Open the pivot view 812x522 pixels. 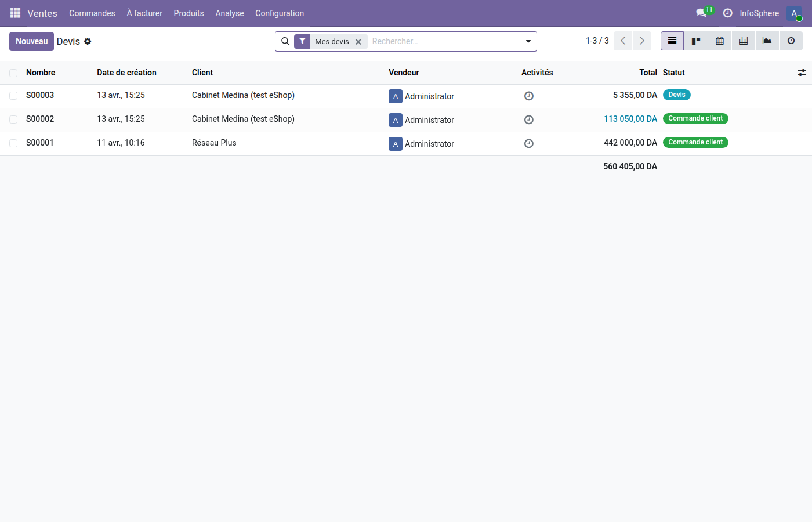[743, 41]
